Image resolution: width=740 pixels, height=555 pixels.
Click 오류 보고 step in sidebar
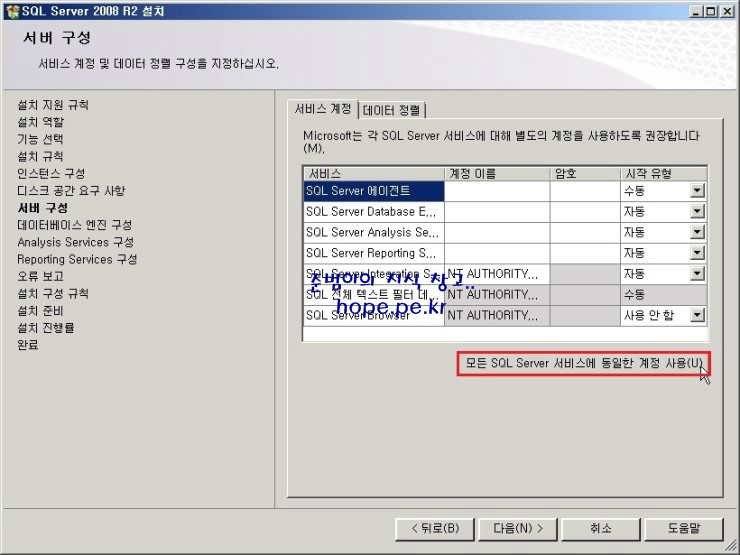pyautogui.click(x=40, y=276)
